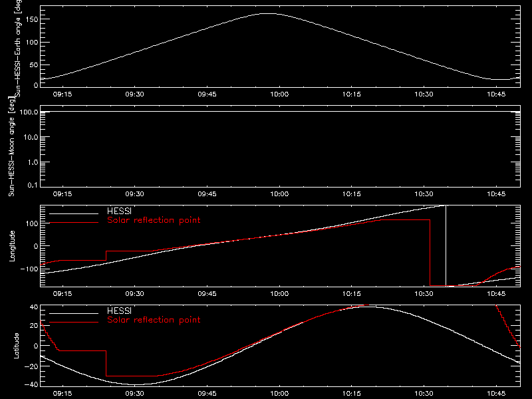Click the 10:30 time label under Moon angle plot
Image resolution: width=532 pixels, height=399 pixels.
coord(424,194)
